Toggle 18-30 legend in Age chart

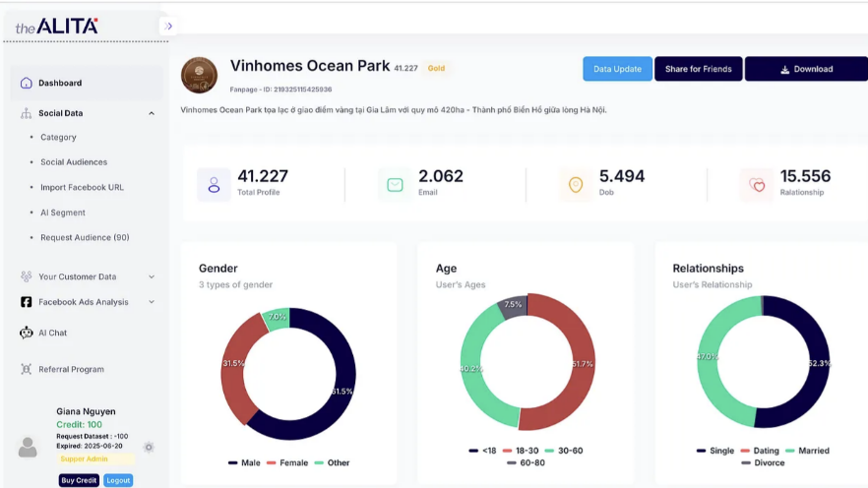point(521,451)
